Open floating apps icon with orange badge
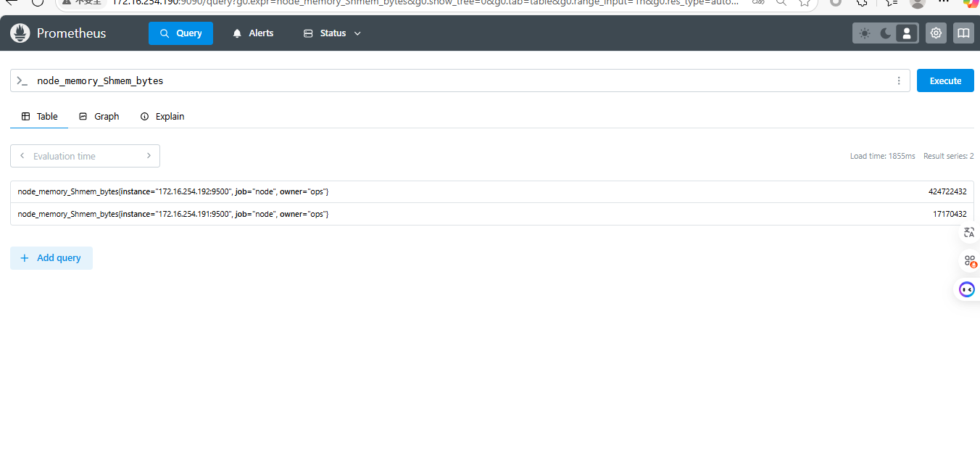The height and width of the screenshot is (459, 980). 970,261
